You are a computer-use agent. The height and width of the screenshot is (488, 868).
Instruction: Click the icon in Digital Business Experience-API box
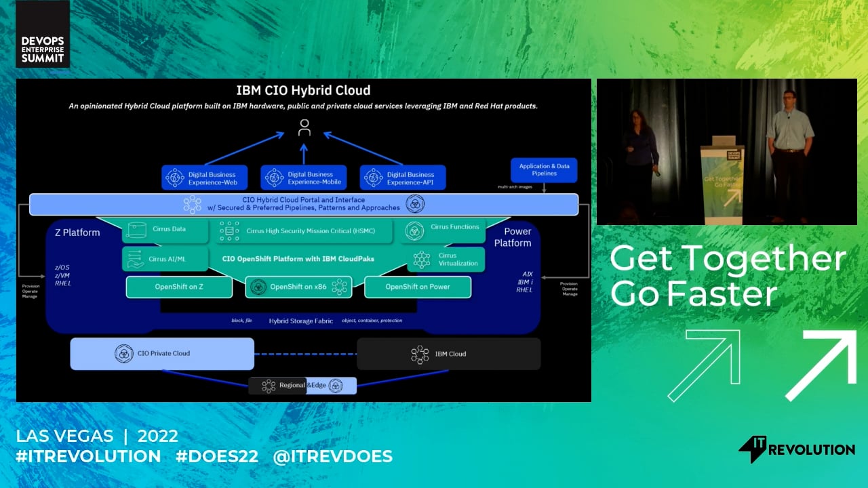pyautogui.click(x=374, y=178)
